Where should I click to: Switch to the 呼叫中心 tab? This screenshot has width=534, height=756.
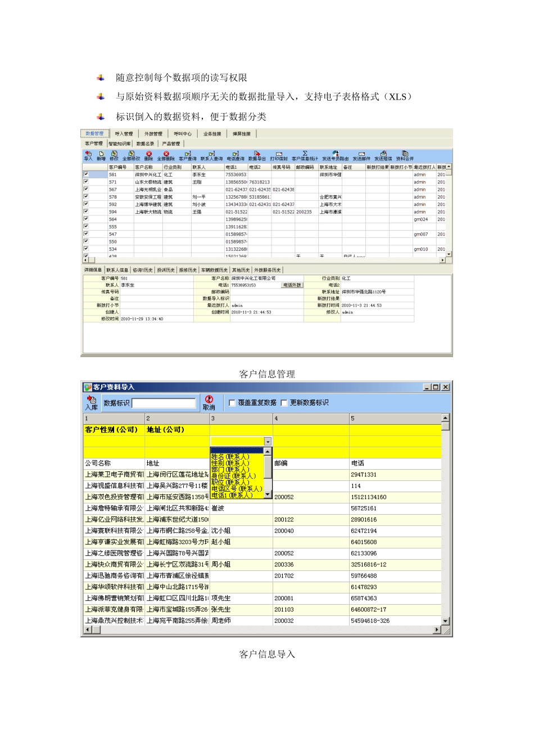(182, 134)
